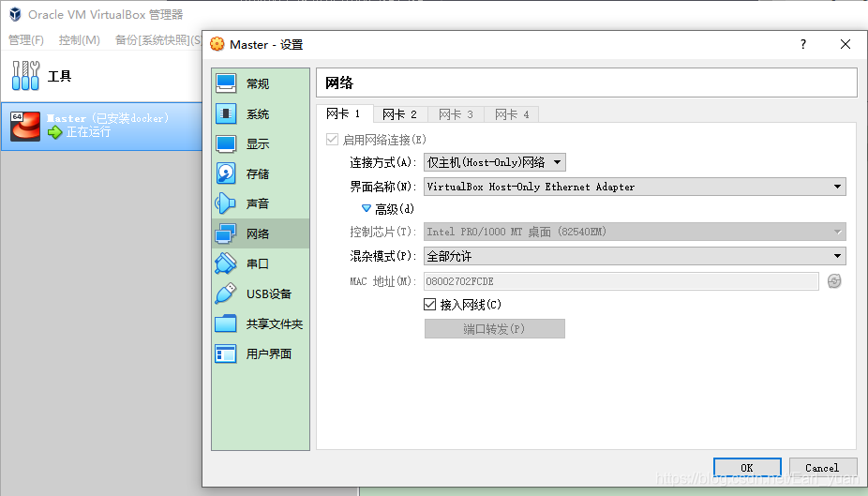Select the Master VM red hat icon
This screenshot has height=496, width=868.
pos(25,127)
